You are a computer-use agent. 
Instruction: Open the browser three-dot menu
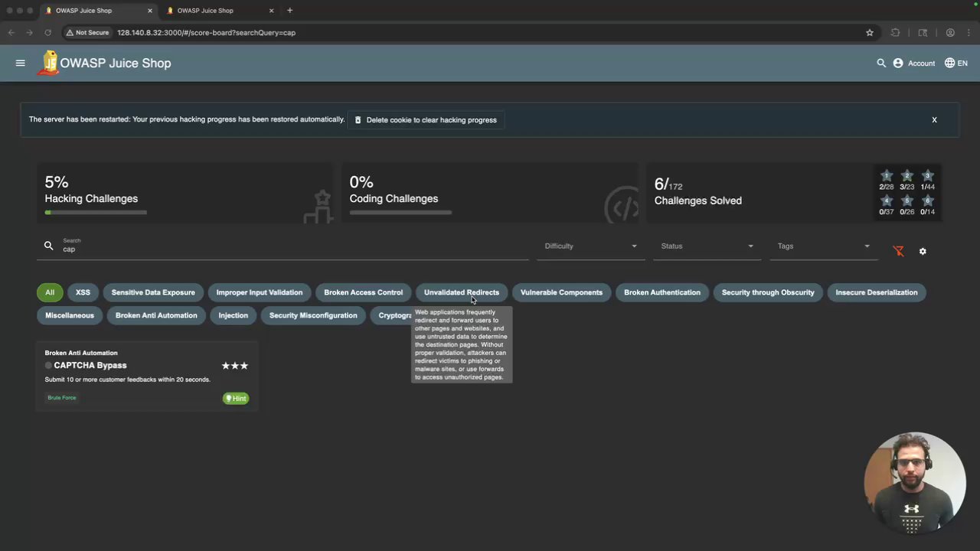coord(969,33)
